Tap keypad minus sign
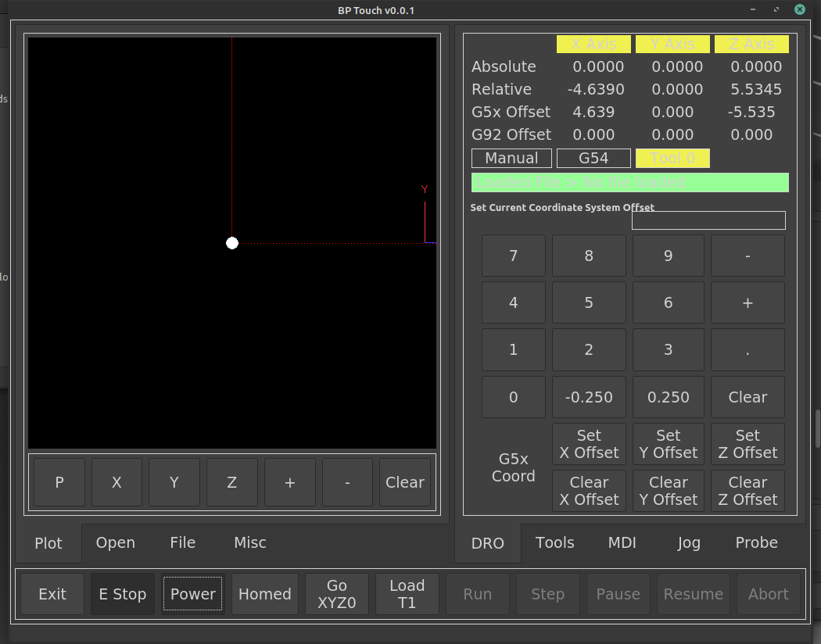This screenshot has height=644, width=821. [748, 256]
